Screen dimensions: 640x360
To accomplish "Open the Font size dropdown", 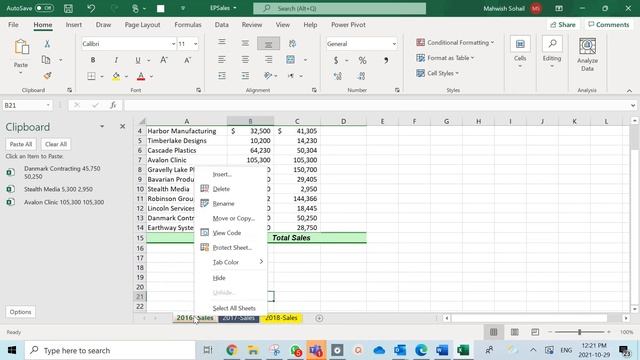I will pos(196,44).
